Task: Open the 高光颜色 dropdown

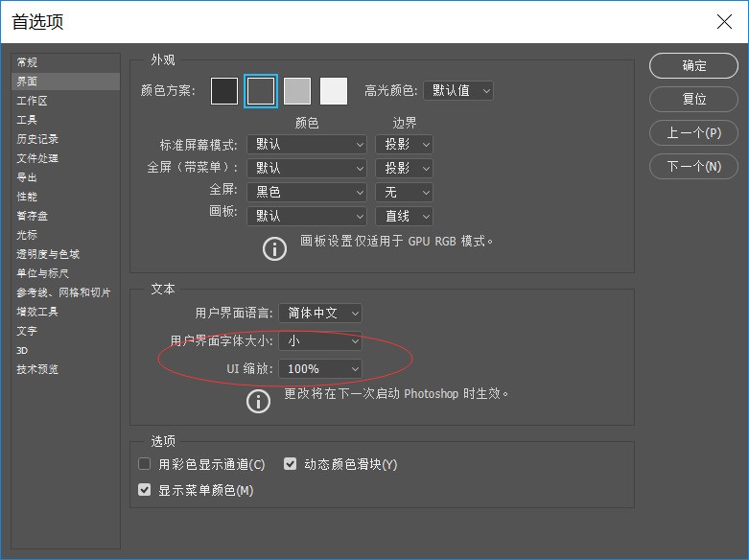Action: (x=457, y=91)
